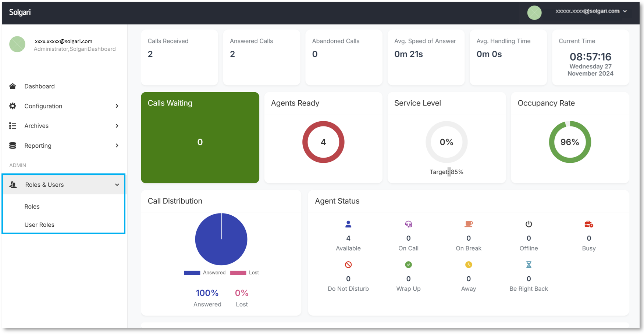Click the Roles & Users people icon
644x334 pixels.
point(13,184)
